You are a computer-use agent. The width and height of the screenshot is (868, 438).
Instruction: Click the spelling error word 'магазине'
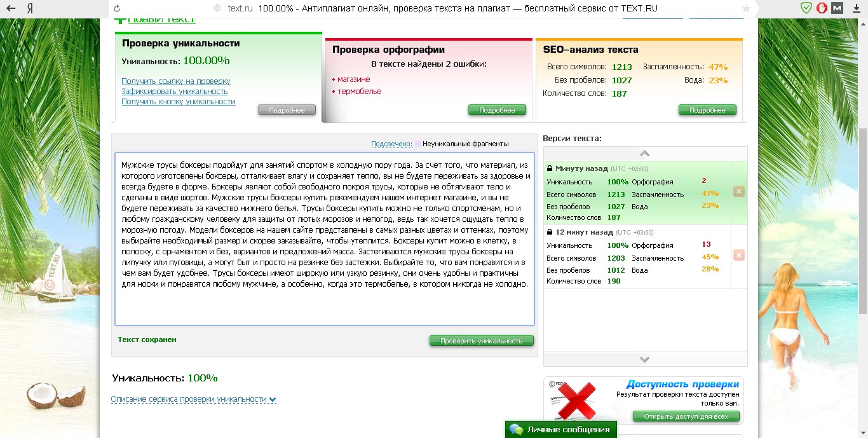pos(354,79)
